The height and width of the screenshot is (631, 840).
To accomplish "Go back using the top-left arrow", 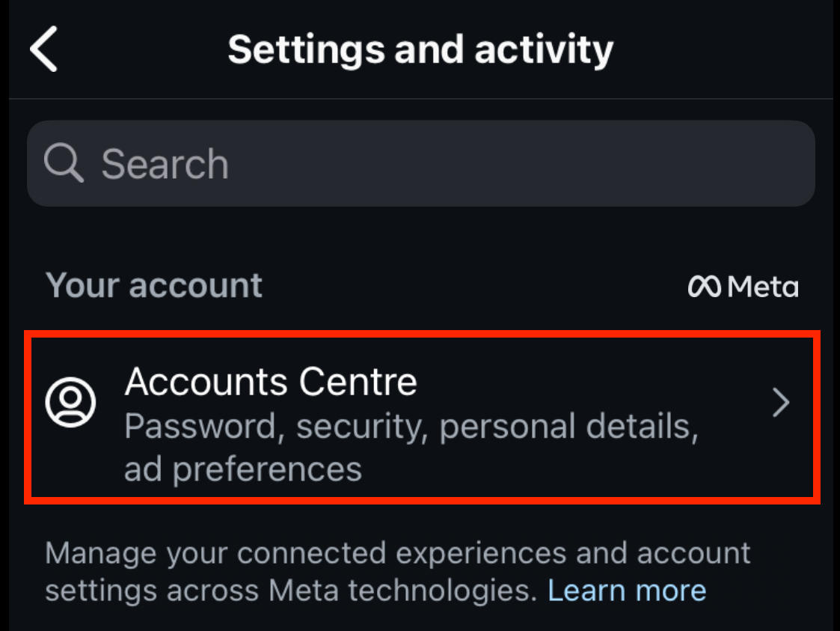I will pyautogui.click(x=43, y=49).
